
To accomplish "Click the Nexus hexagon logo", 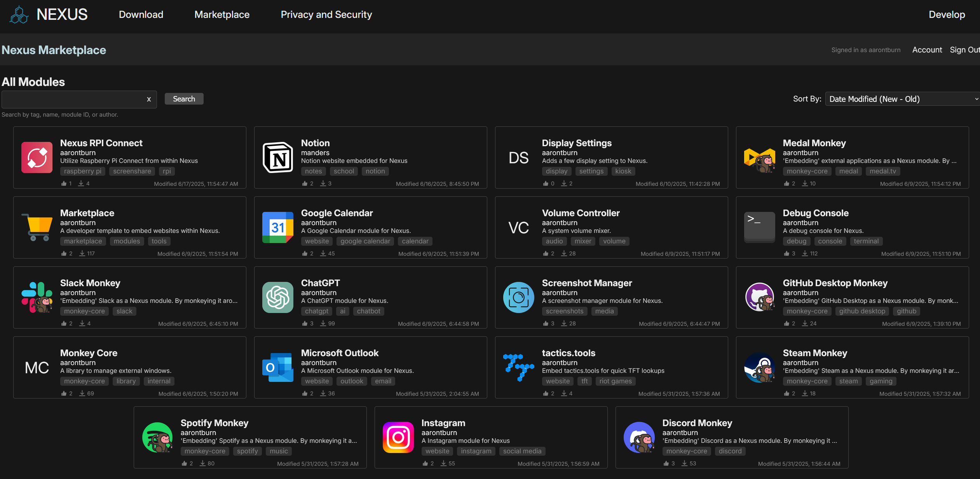I will (x=18, y=14).
